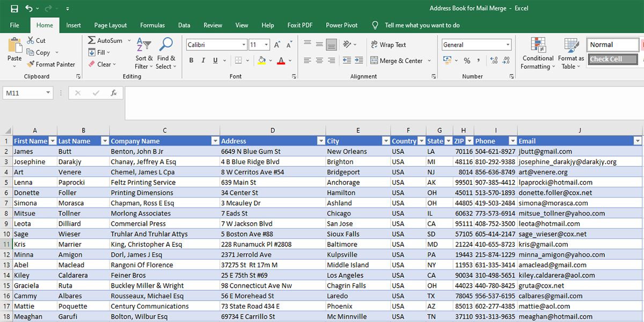Viewport: 644px width, 322px height.
Task: Toggle Italic formatting
Action: [x=203, y=61]
